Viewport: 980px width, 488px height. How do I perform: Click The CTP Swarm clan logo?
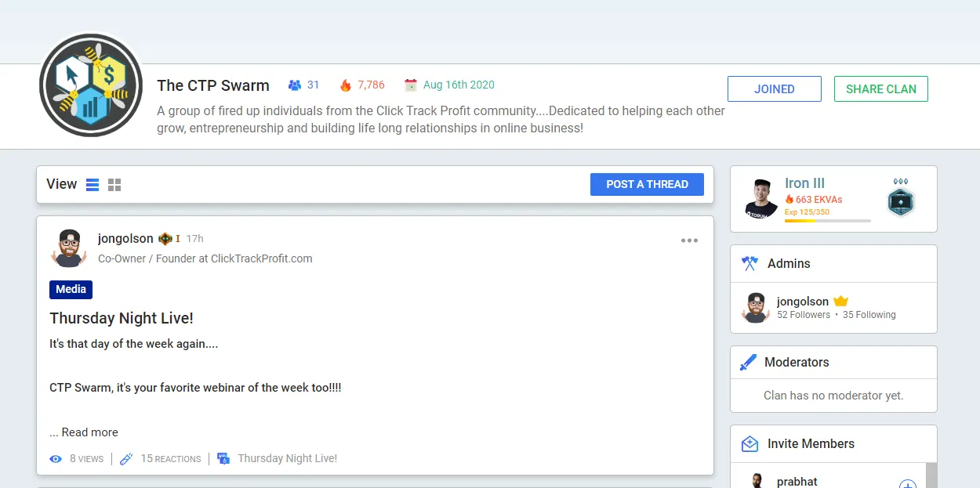[91, 86]
